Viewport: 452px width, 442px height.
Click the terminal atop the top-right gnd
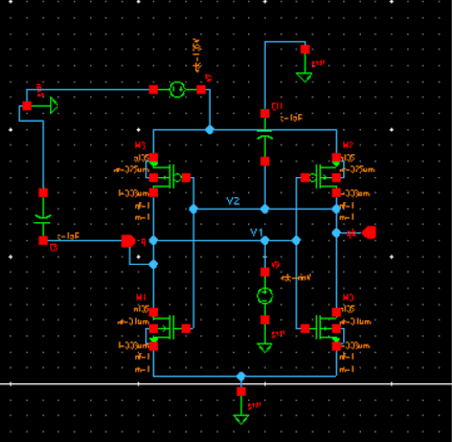click(x=305, y=49)
